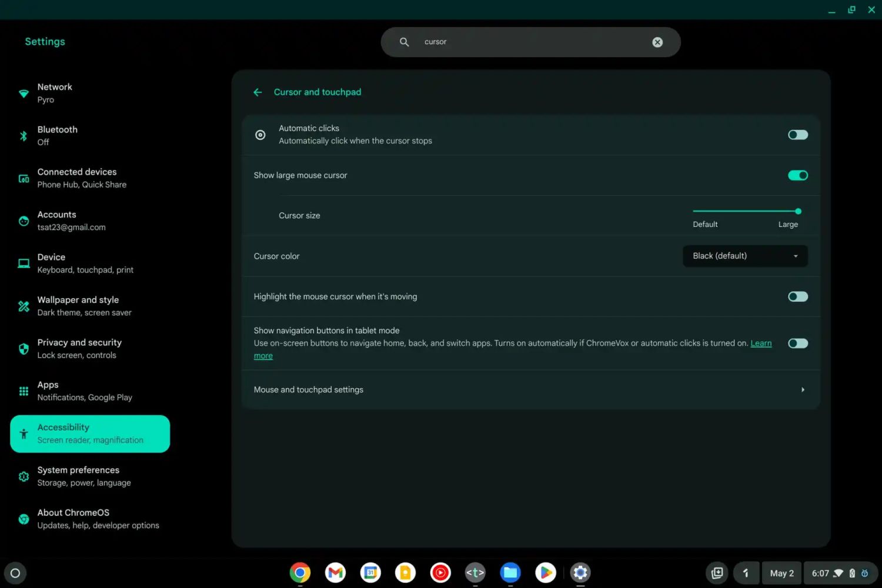882x588 pixels.
Task: Open Google Calendar from the shelf
Action: tap(370, 573)
